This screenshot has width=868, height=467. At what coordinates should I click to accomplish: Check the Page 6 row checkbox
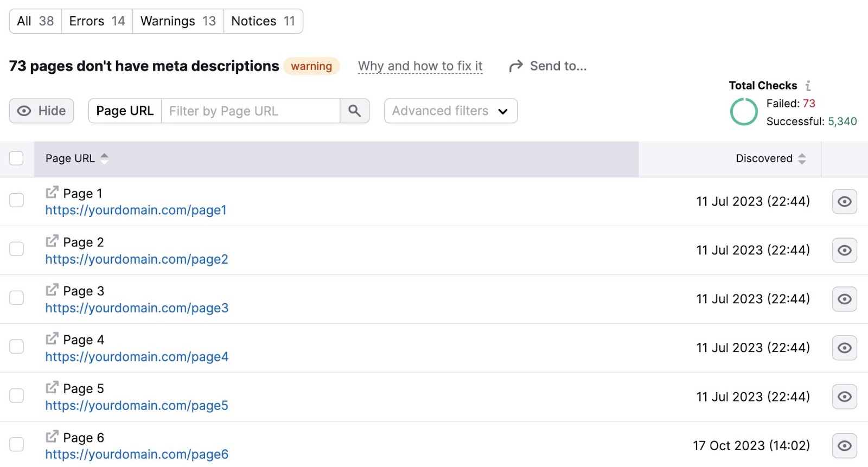[x=17, y=444]
